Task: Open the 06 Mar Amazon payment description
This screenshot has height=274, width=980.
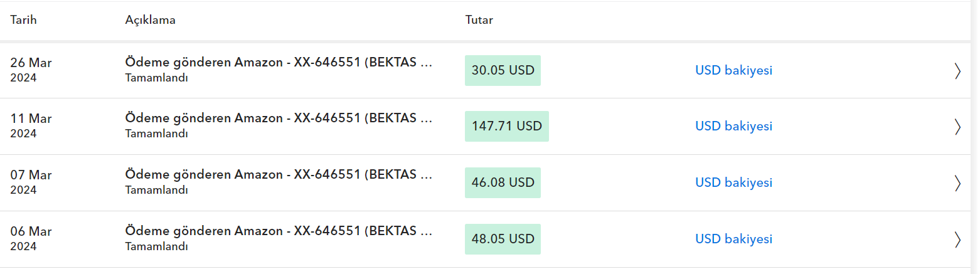Action: [279, 231]
